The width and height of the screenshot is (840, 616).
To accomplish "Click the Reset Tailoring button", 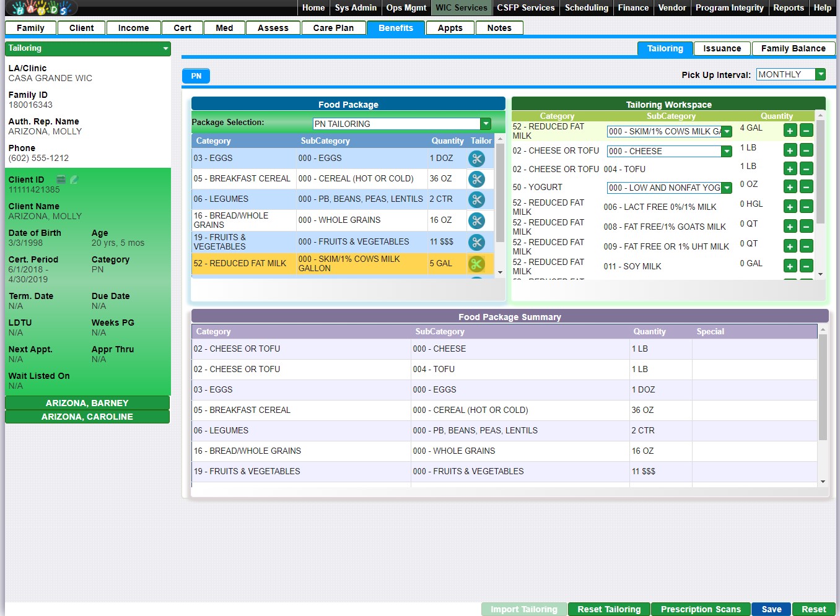I will pos(609,609).
